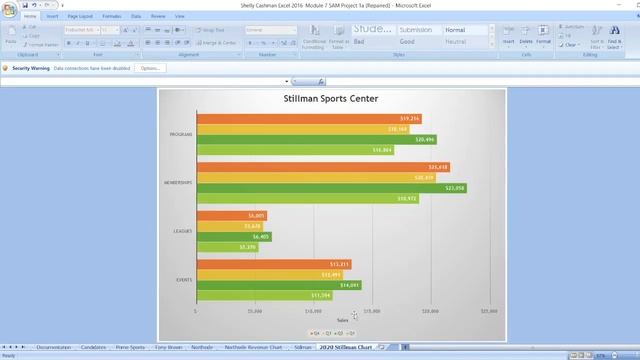Click Insert cells icon
The height and width of the screenshot is (360, 640).
(508, 30)
